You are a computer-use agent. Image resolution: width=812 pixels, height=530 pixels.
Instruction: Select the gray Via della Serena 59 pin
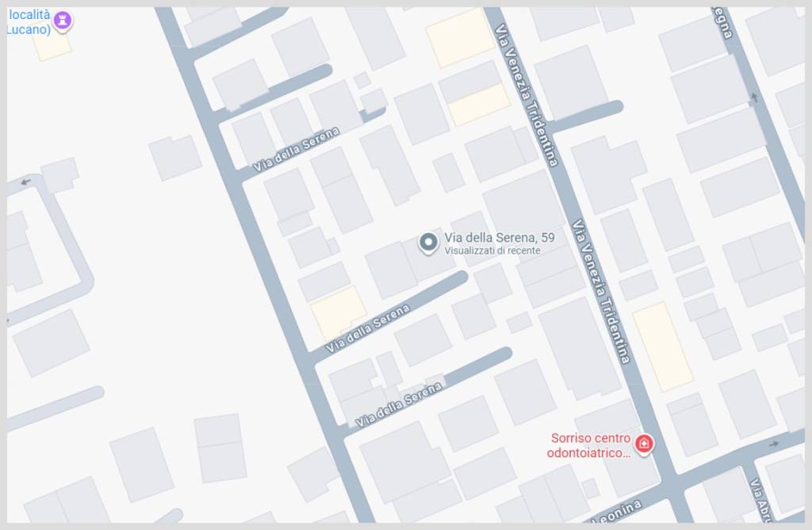(428, 242)
